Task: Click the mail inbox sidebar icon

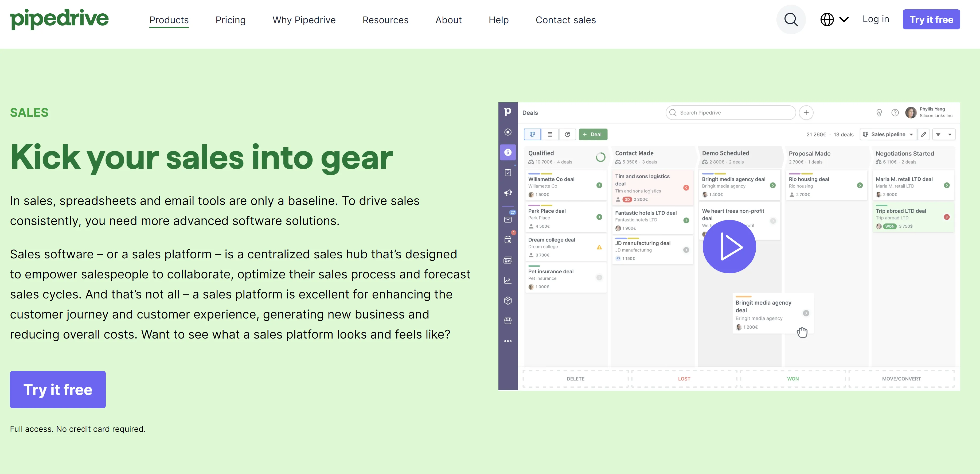Action: [508, 220]
